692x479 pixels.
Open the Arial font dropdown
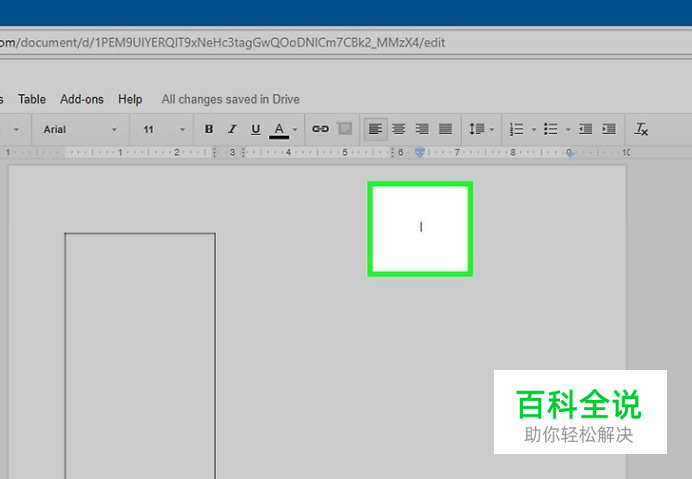(80, 129)
